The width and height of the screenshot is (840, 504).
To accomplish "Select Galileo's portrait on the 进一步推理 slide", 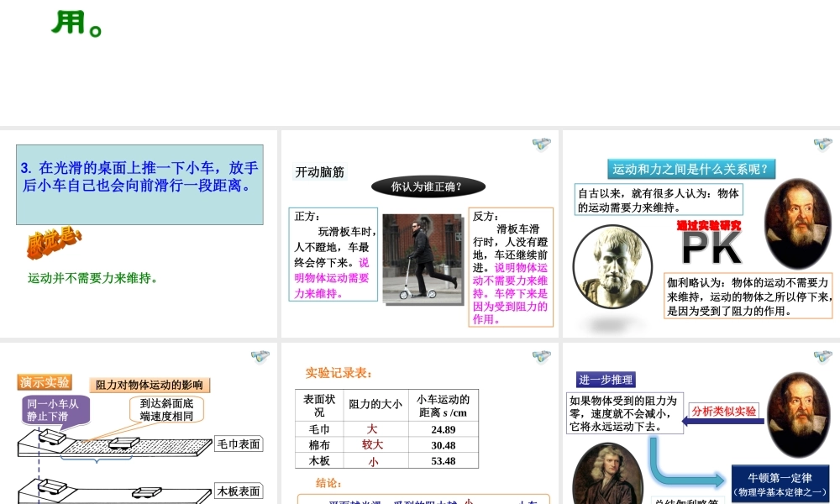I will click(x=798, y=414).
